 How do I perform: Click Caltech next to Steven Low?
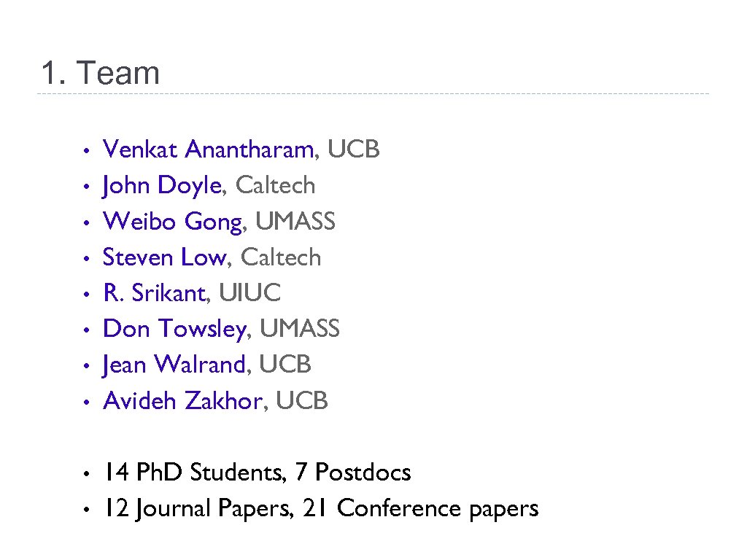coord(281,257)
